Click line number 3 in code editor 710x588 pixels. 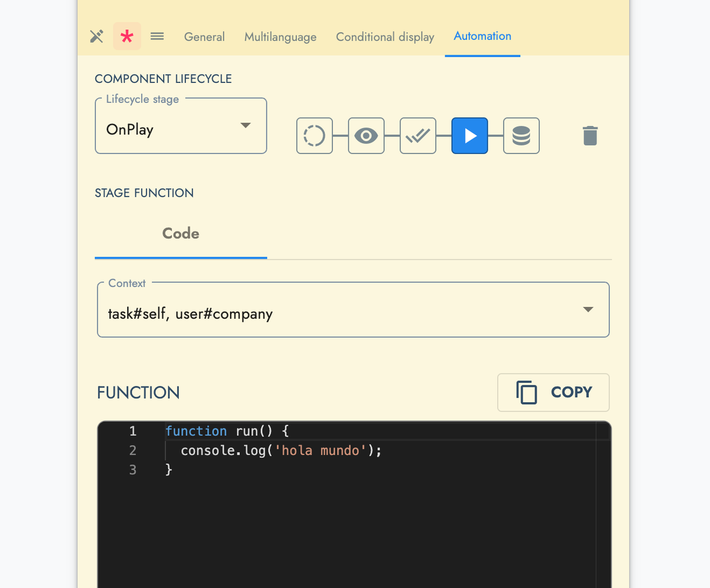tap(133, 470)
